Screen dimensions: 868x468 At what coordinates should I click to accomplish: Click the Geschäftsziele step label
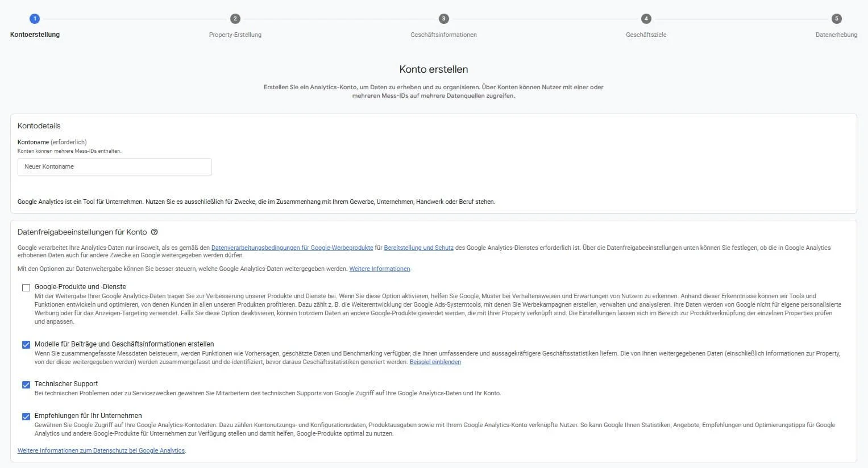[x=646, y=35]
